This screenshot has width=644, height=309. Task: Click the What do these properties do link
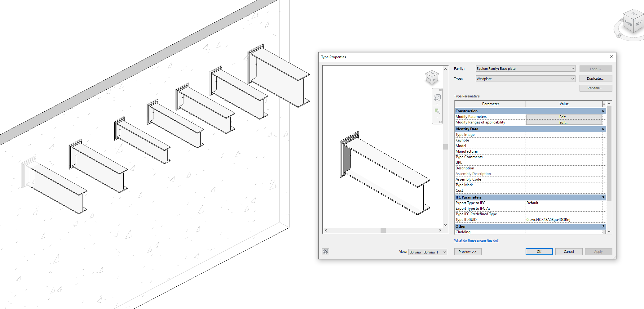(476, 240)
